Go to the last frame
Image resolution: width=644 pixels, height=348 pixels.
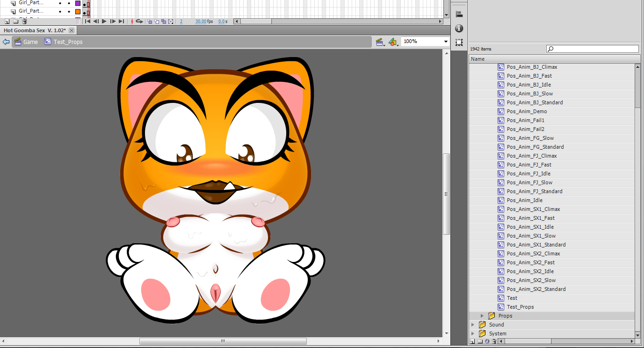click(x=121, y=22)
